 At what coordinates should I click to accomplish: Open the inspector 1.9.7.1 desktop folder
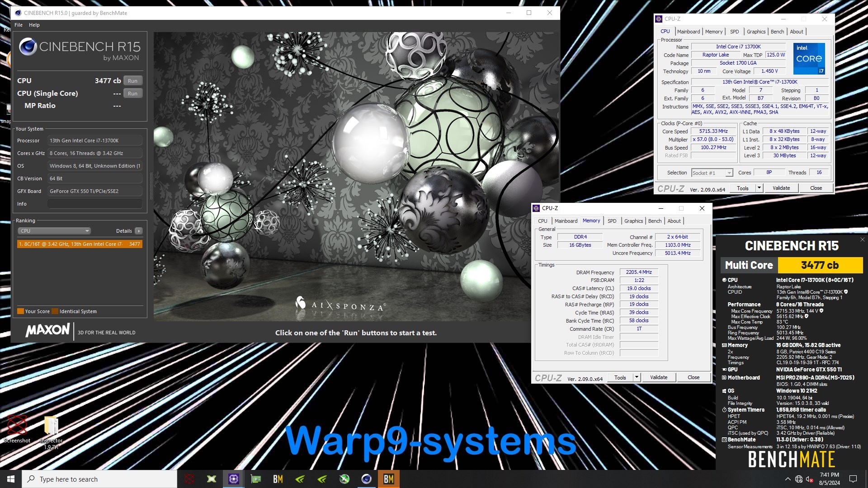[x=51, y=432]
